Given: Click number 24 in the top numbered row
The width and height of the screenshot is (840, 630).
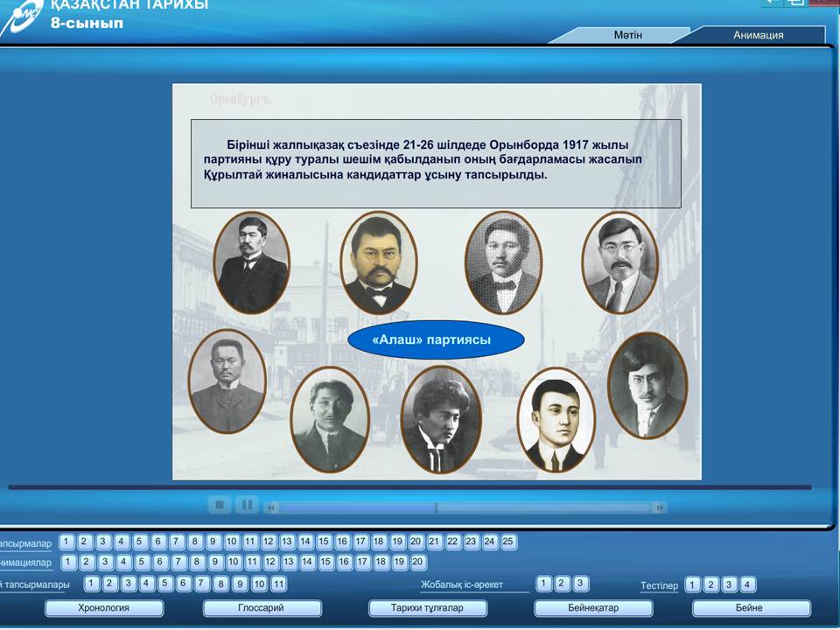Looking at the screenshot, I should point(490,542).
